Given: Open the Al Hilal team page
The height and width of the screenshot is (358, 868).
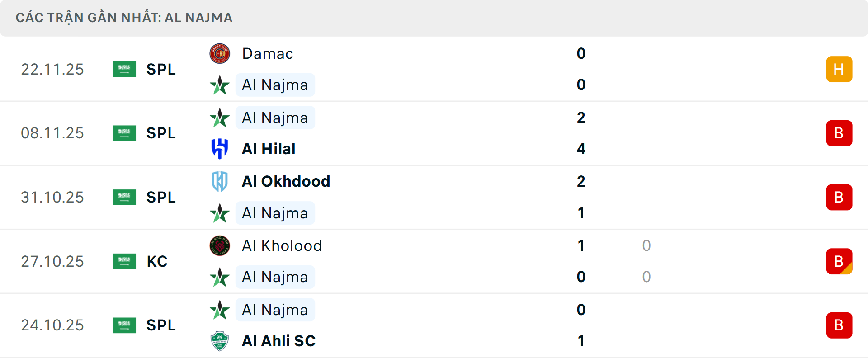Looking at the screenshot, I should click(x=268, y=149).
